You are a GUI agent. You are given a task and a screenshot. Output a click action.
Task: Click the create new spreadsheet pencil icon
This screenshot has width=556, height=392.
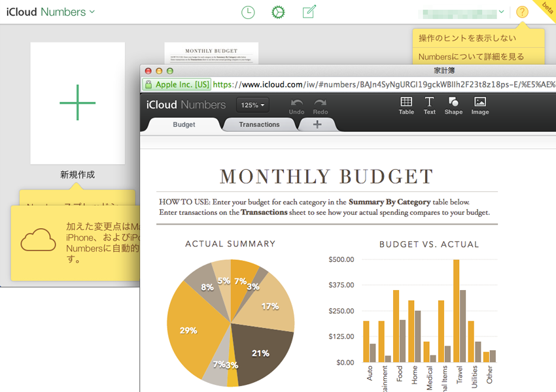click(x=309, y=12)
